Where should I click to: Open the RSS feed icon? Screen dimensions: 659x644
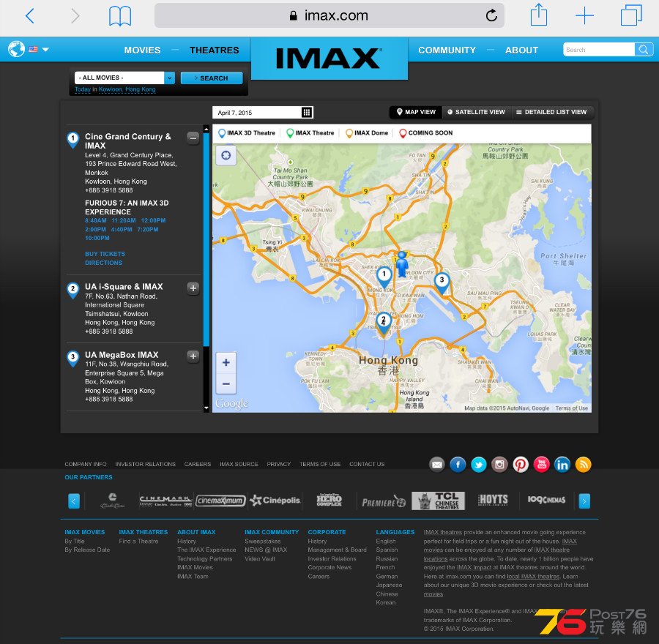pyautogui.click(x=584, y=464)
